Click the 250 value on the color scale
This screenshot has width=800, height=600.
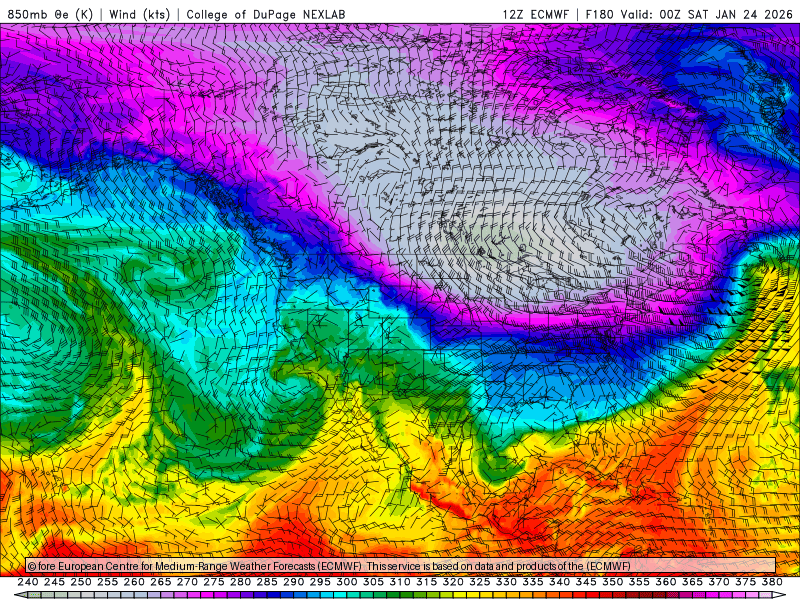pyautogui.click(x=81, y=582)
